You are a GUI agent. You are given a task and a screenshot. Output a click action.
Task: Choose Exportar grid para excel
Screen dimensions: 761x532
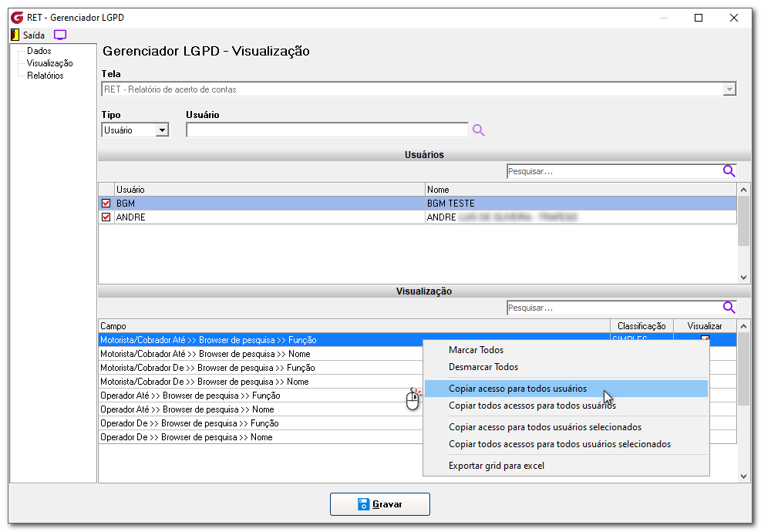(566, 466)
